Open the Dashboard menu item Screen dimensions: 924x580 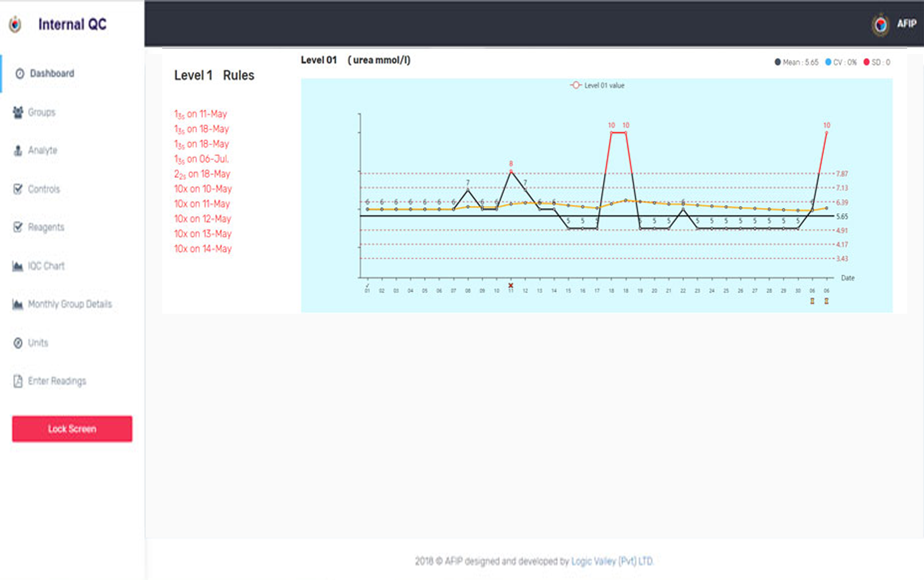pyautogui.click(x=52, y=73)
